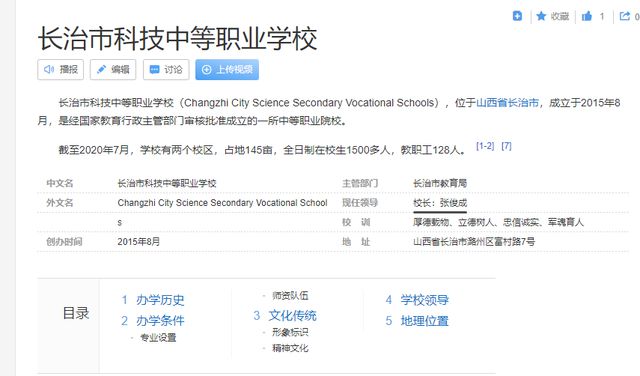Viewport: 640px width, 376px height.
Task: Go to 精神文化 subsection
Action: [x=290, y=348]
